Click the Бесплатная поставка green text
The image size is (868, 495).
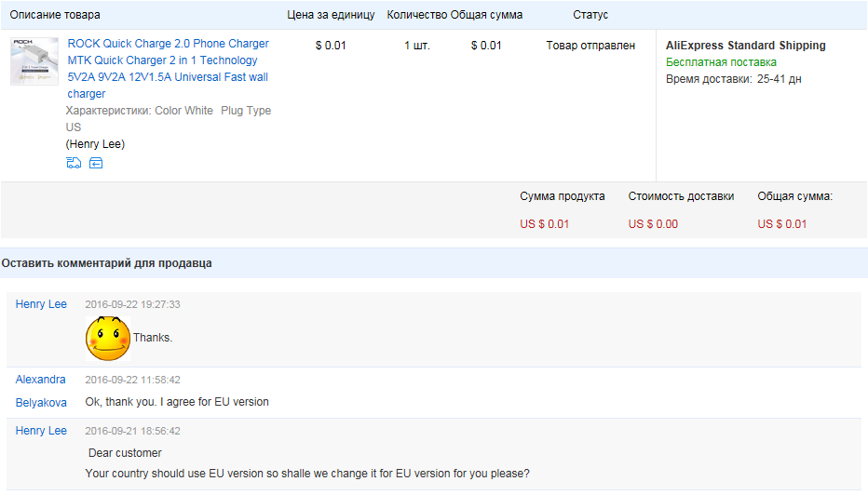tap(721, 62)
